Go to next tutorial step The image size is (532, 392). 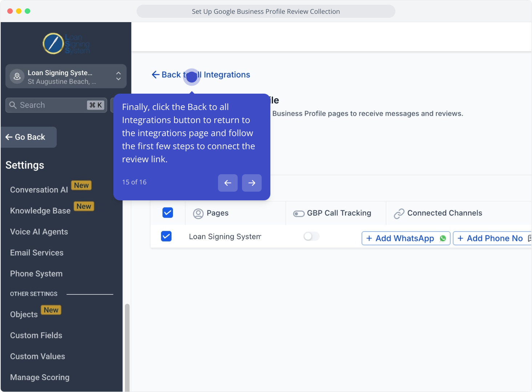(x=252, y=183)
